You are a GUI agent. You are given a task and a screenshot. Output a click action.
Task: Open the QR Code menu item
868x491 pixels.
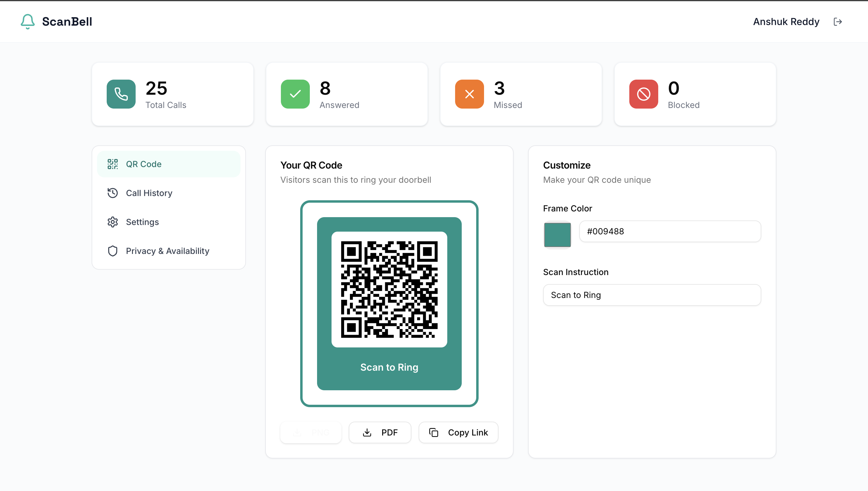click(169, 164)
